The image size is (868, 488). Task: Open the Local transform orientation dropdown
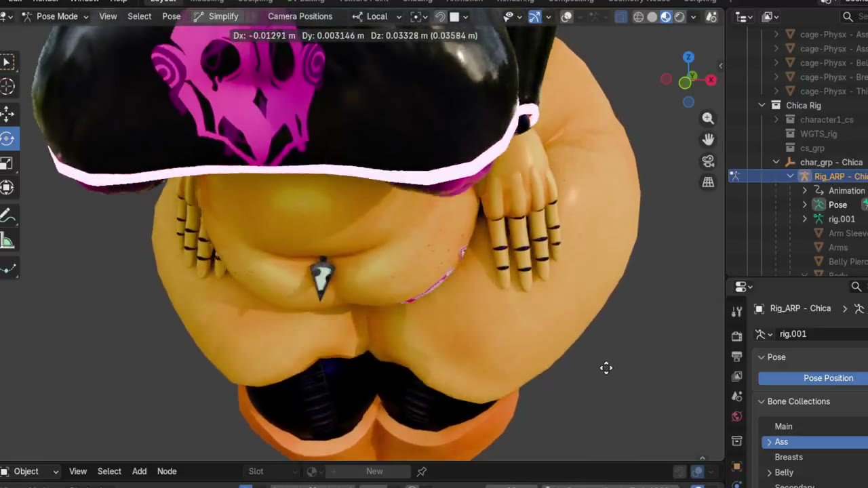376,16
